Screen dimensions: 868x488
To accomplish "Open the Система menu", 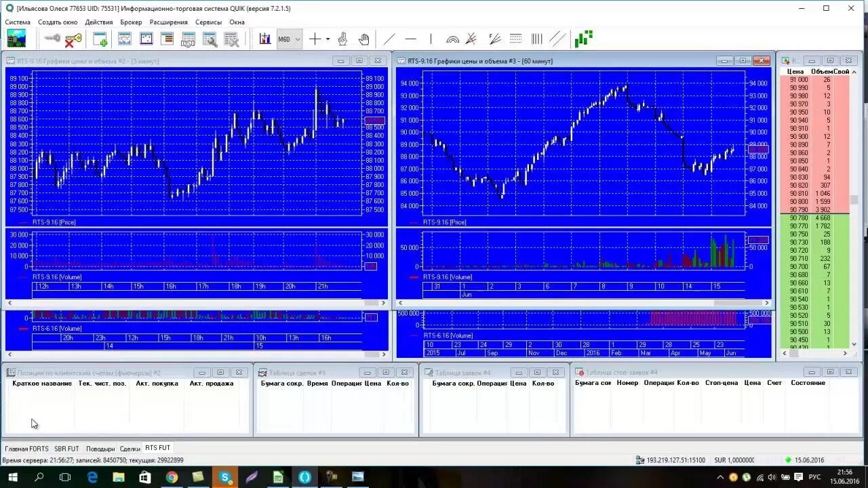I will [18, 22].
